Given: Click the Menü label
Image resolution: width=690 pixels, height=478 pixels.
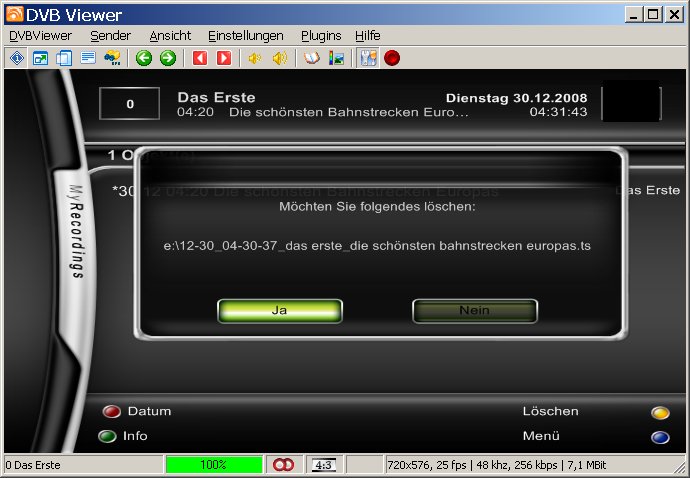Looking at the screenshot, I should pyautogui.click(x=541, y=436).
